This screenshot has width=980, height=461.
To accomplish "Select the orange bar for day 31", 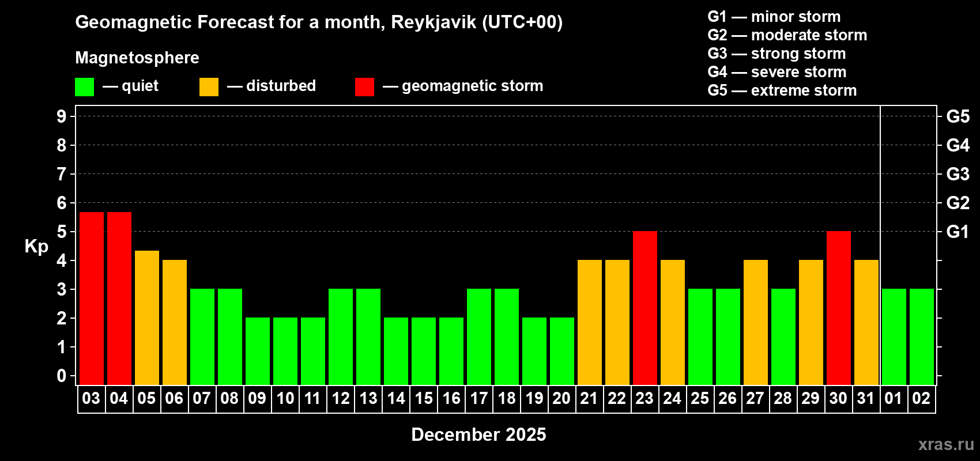I will (x=866, y=322).
